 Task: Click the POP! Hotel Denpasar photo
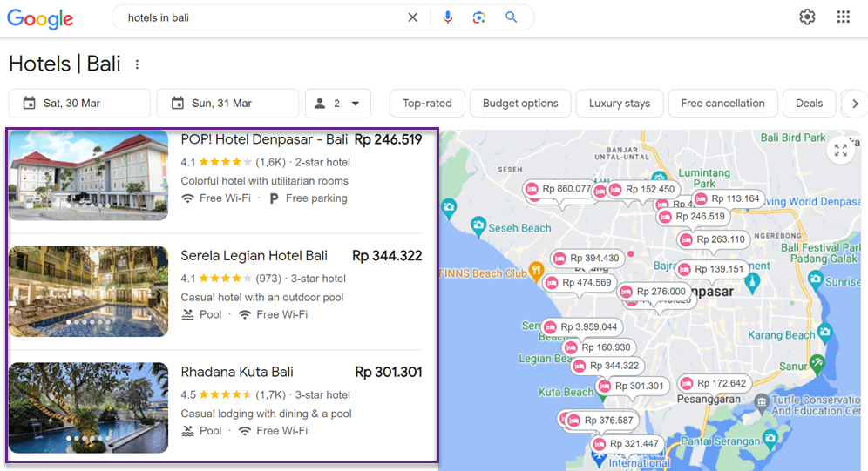(89, 175)
